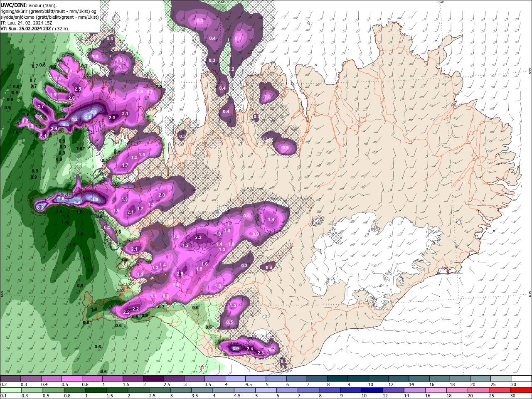The height and width of the screenshot is (399, 532).
Task: Pick the darkest purple swatch labeled 2
Action: tap(153, 379)
